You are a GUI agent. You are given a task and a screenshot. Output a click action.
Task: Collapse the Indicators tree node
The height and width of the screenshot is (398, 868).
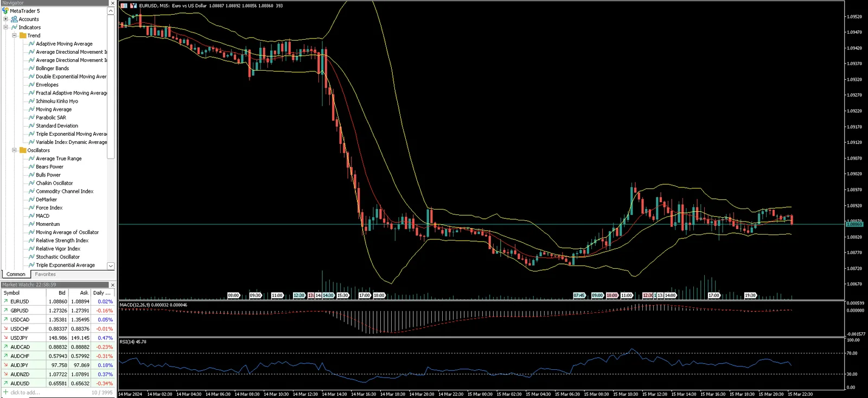(5, 27)
